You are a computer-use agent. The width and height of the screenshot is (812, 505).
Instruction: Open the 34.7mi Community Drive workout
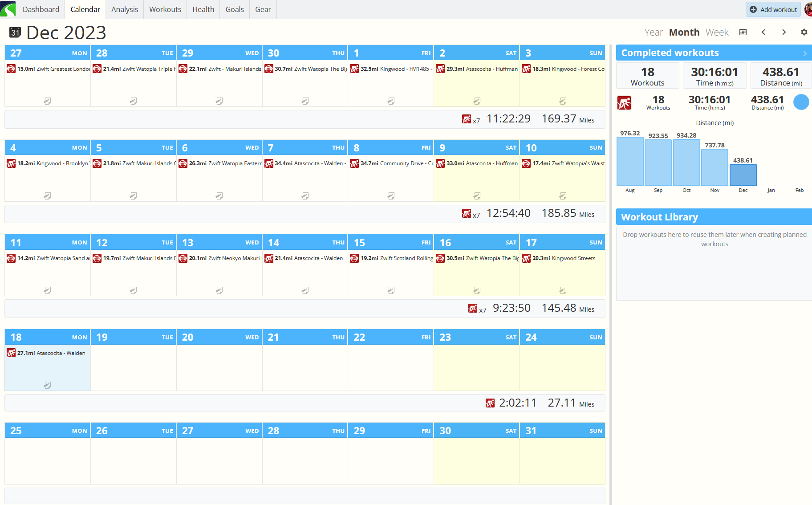coord(391,164)
